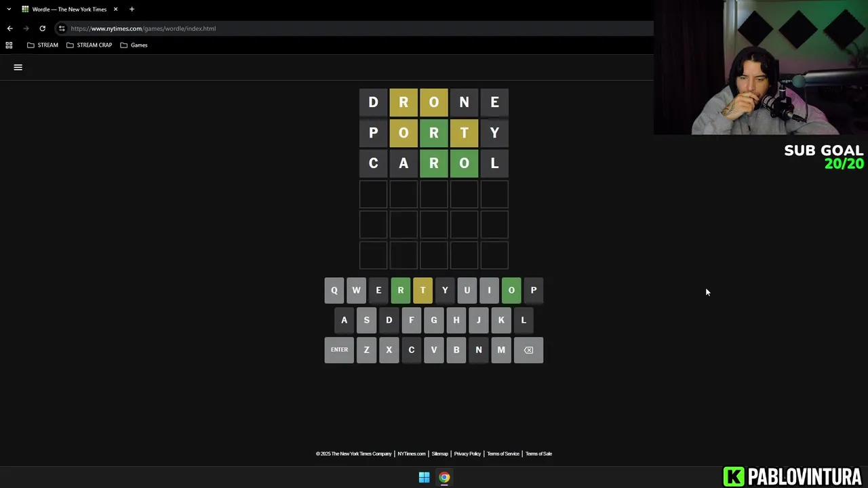Screen dimensions: 868x488
Task: Tap the I key on Wordle keyboard
Action: (489, 290)
